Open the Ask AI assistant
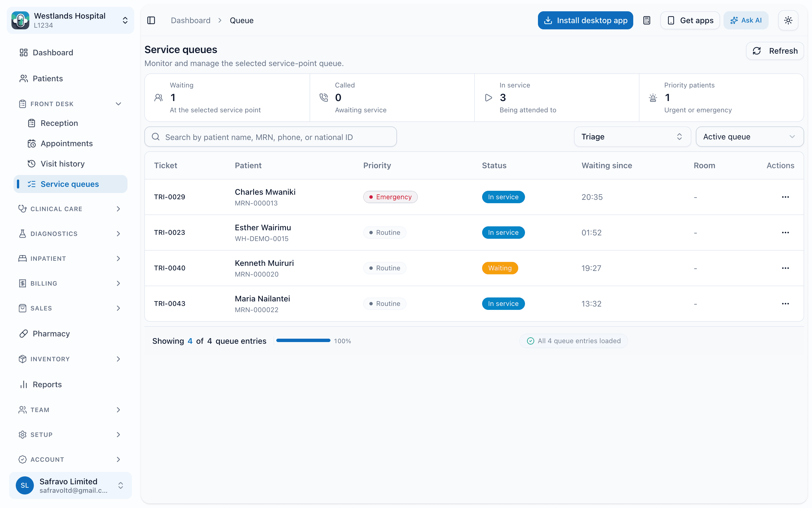Image resolution: width=812 pixels, height=508 pixels. pyautogui.click(x=745, y=21)
